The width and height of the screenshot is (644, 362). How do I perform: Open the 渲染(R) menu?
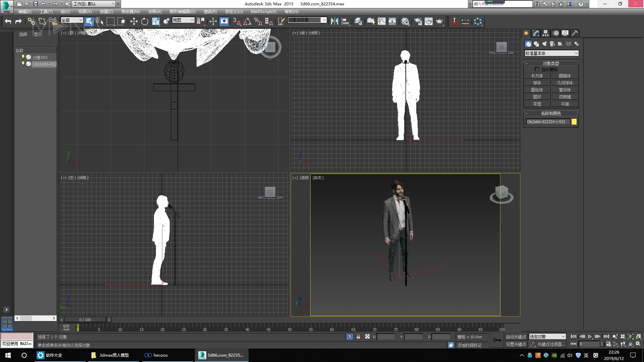click(x=210, y=11)
